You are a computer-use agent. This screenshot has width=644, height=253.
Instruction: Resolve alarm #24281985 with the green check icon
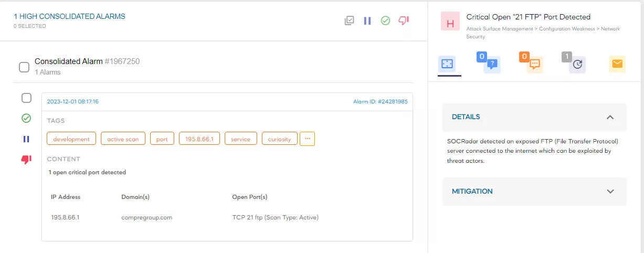click(x=26, y=119)
